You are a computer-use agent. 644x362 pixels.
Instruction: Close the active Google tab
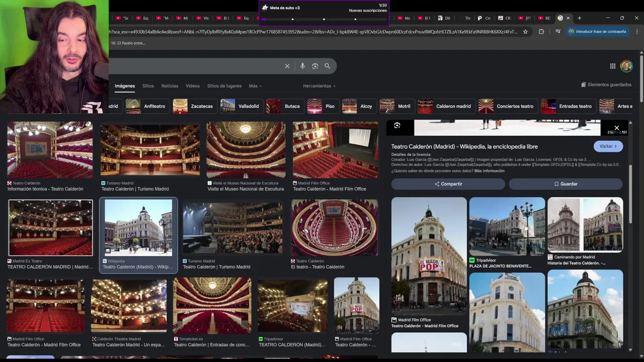pyautogui.click(x=568, y=18)
